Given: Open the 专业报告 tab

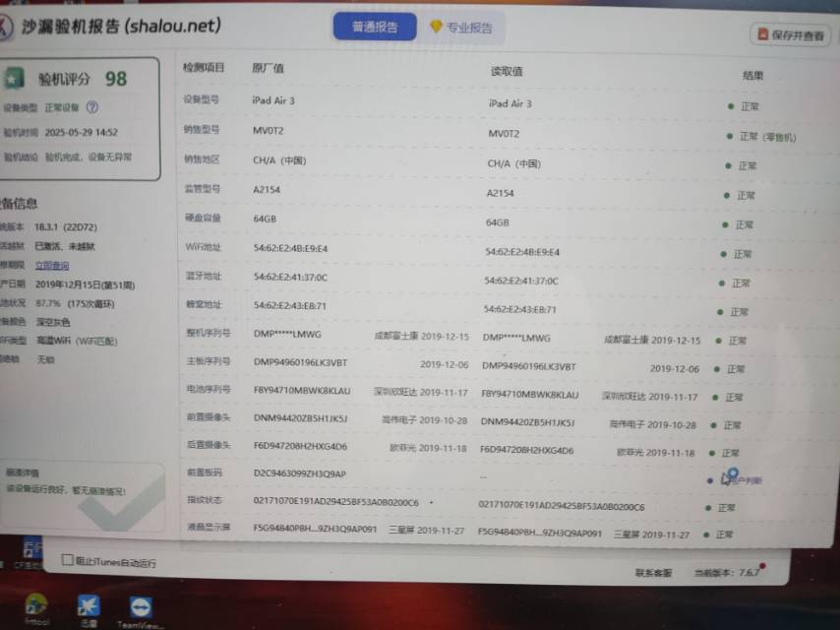Looking at the screenshot, I should [x=461, y=28].
